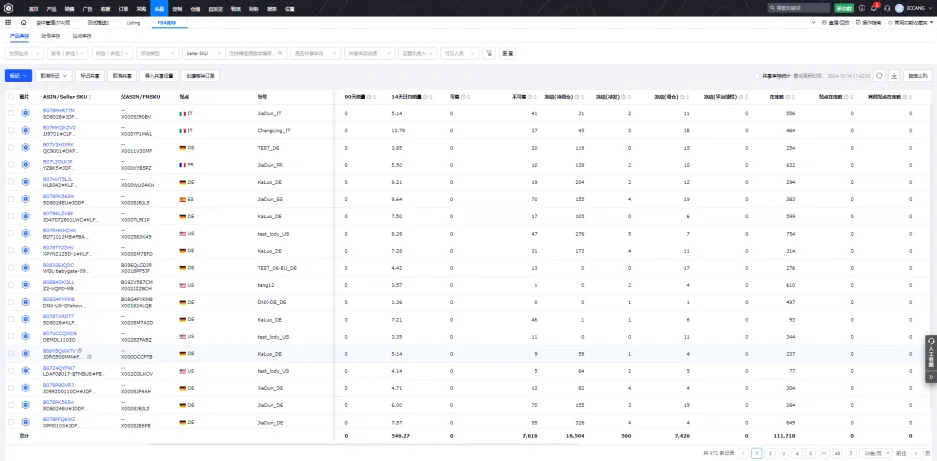The height and width of the screenshot is (461, 937).
Task: Click the product thumbnail for B07L5GLKJP
Action: 26,164
